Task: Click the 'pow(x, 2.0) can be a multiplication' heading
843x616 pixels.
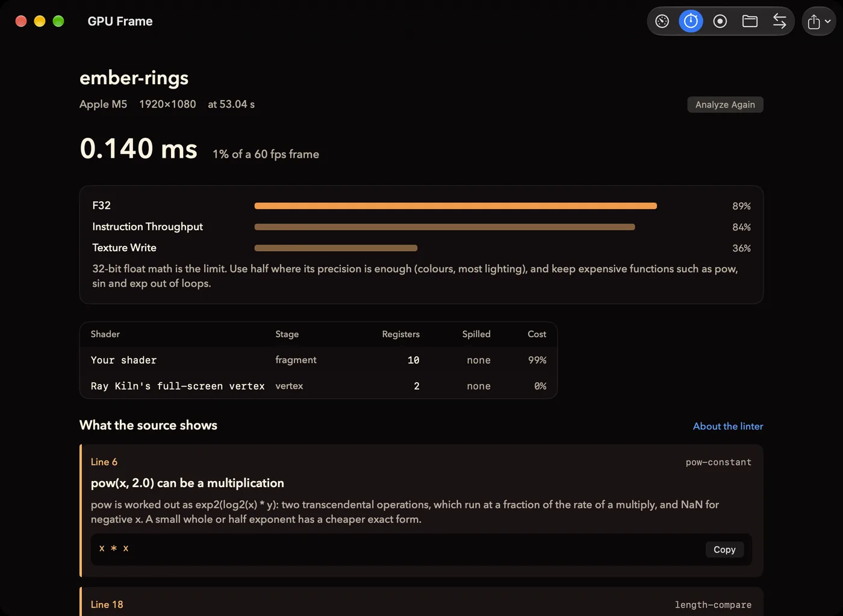Action: (x=187, y=483)
